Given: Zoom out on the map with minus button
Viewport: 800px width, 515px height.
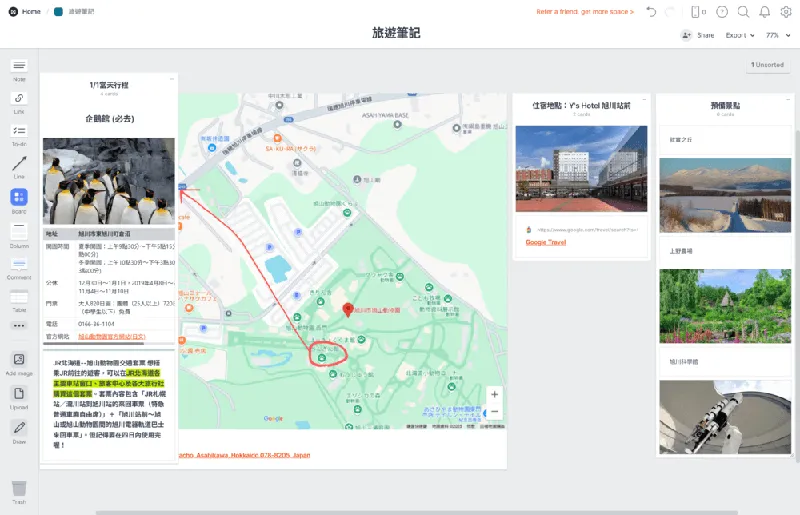Looking at the screenshot, I should (494, 411).
